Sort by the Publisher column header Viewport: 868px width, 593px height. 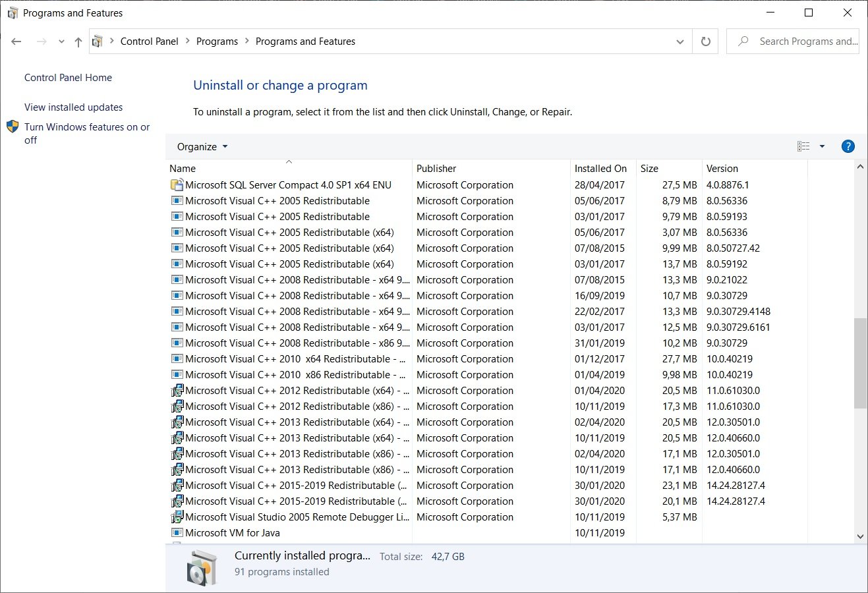[491, 169]
